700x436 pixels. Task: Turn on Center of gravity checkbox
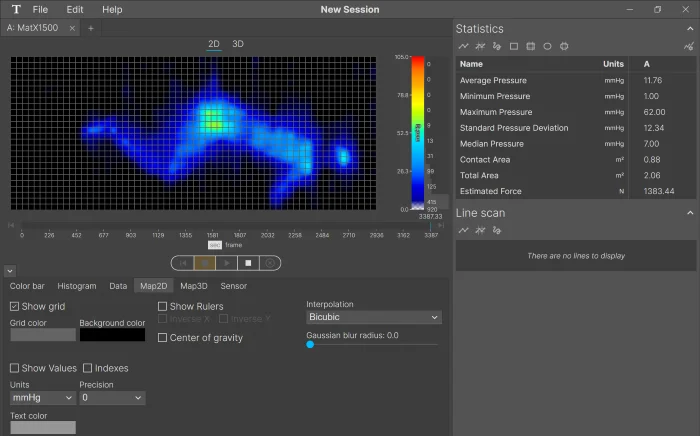pos(163,338)
